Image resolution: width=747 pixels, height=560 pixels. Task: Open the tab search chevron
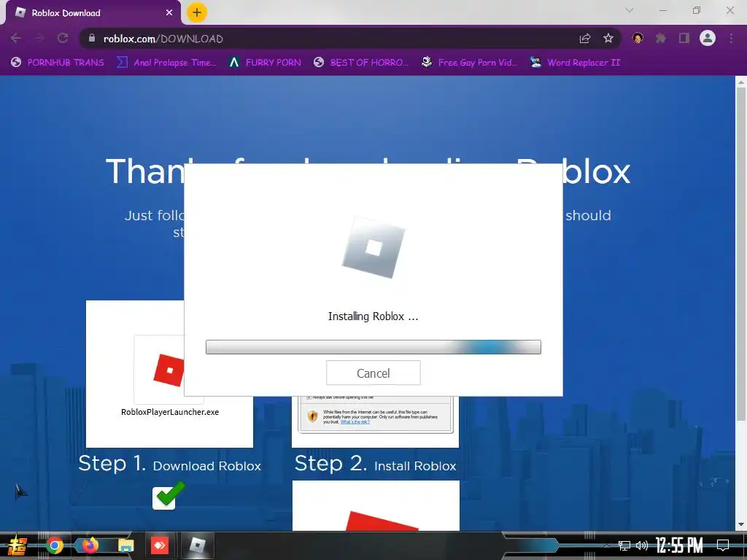[630, 10]
